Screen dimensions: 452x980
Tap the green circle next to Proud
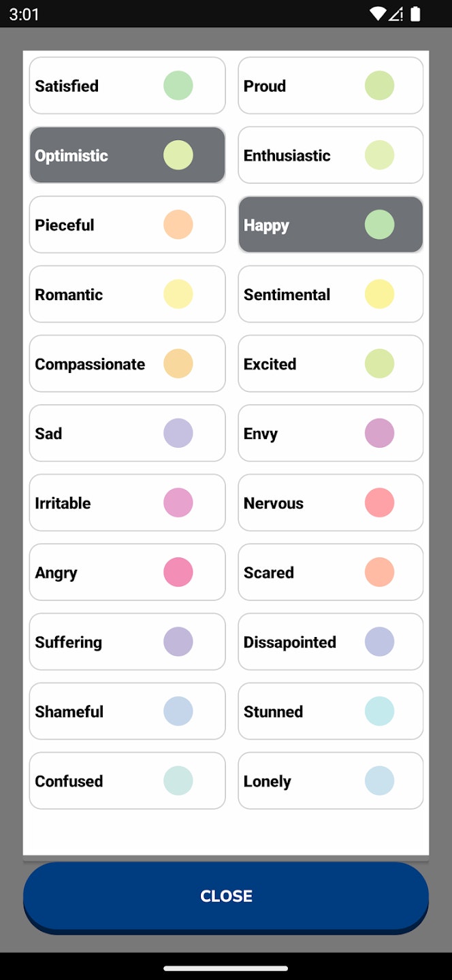(x=380, y=86)
